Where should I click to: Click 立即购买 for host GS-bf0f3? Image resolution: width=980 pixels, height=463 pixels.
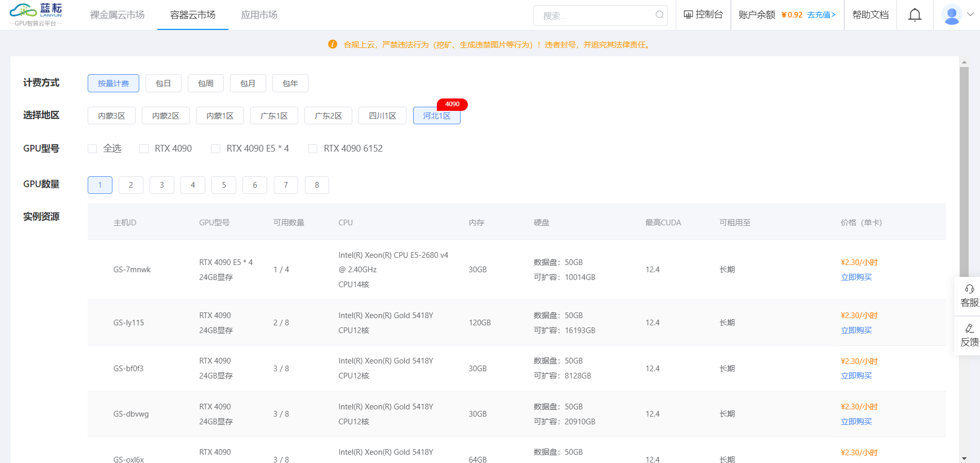tap(856, 376)
